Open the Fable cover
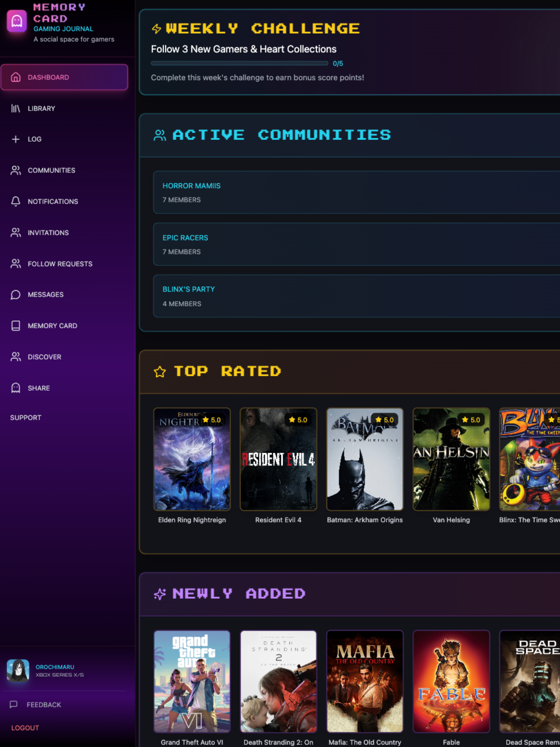Screen dimensions: 560x747 [x=451, y=682]
